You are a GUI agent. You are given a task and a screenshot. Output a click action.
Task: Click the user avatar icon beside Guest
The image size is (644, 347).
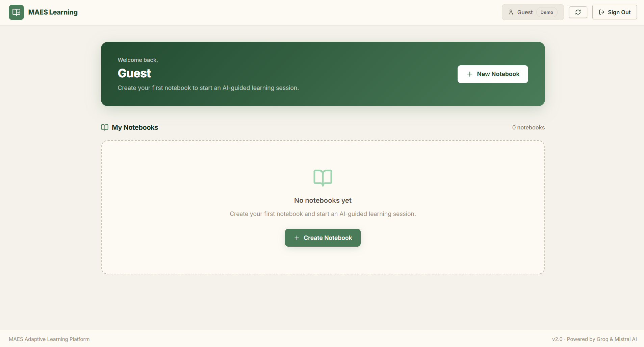point(511,12)
